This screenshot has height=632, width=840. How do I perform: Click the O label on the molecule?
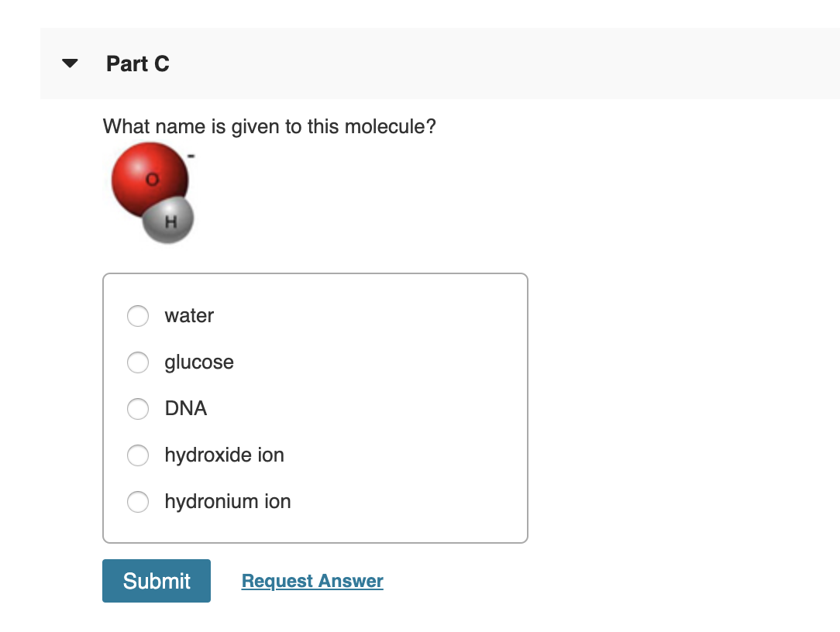coord(153,180)
